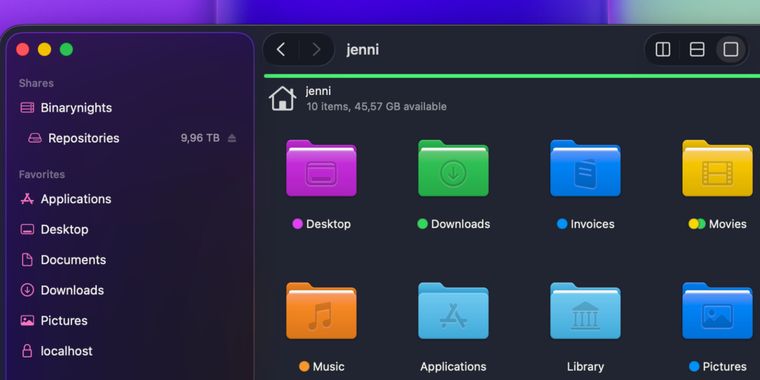Image resolution: width=760 pixels, height=380 pixels.
Task: Go back with the left chevron button
Action: [281, 49]
